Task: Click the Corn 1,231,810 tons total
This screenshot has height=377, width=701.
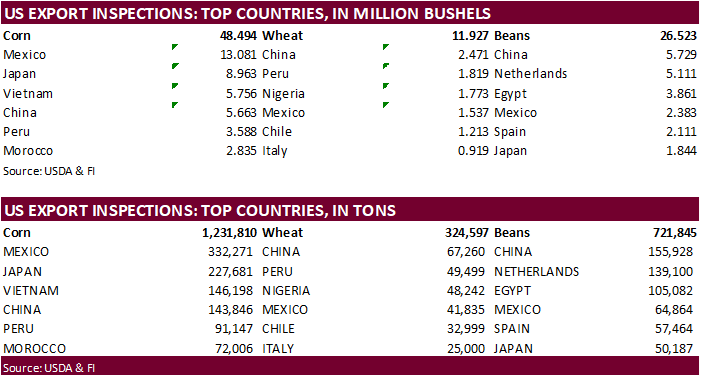Action: tap(229, 233)
